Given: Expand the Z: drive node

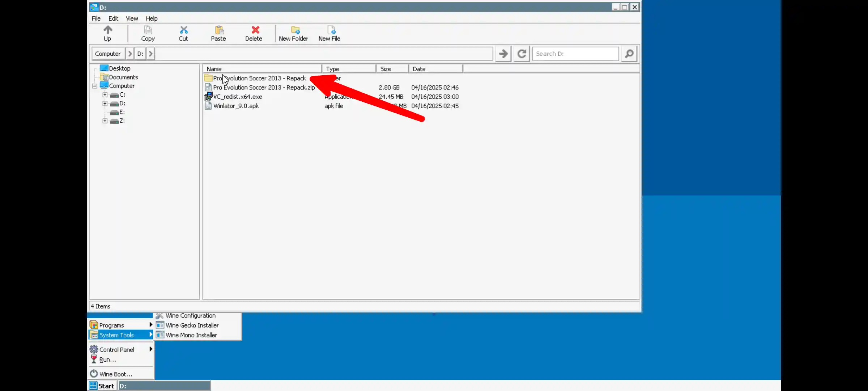Looking at the screenshot, I should pos(105,121).
